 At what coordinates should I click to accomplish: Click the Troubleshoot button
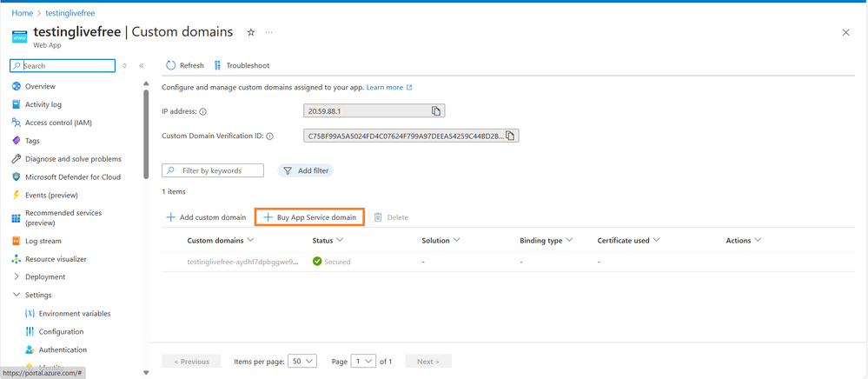click(x=242, y=65)
